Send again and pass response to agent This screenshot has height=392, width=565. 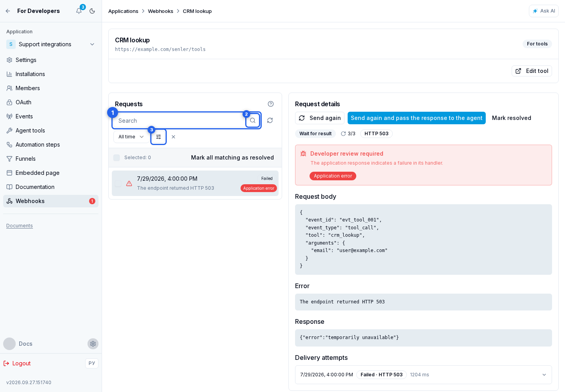pos(417,118)
